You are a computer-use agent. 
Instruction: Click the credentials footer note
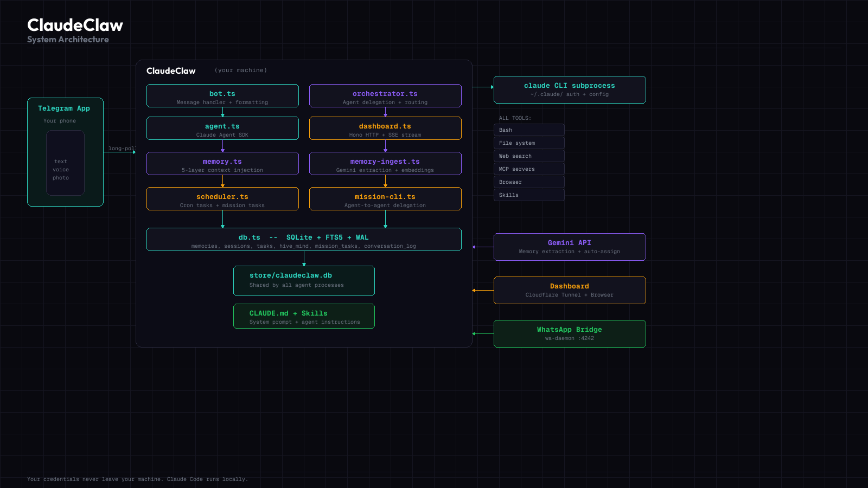pos(137,479)
